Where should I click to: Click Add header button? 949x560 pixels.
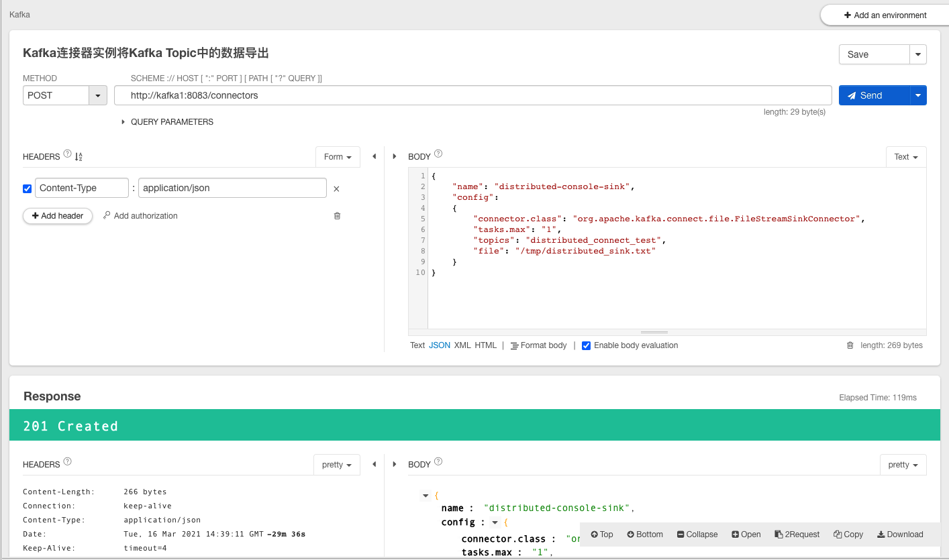58,216
